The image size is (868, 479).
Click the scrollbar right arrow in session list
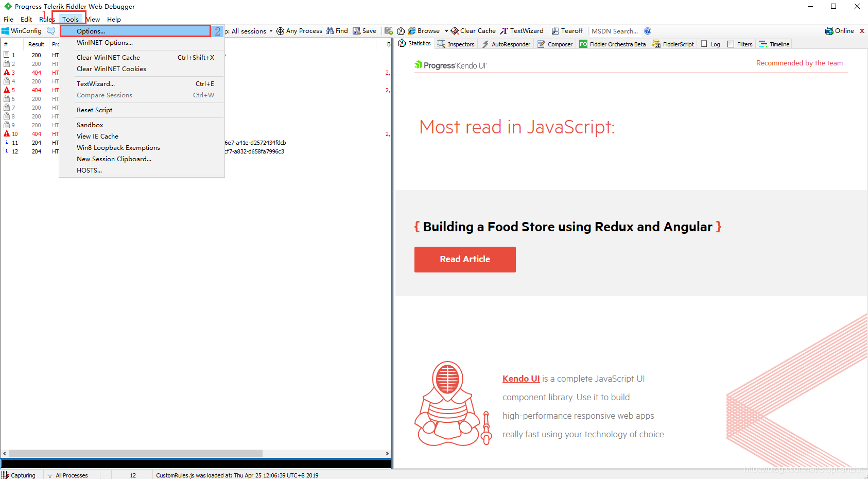[387, 454]
